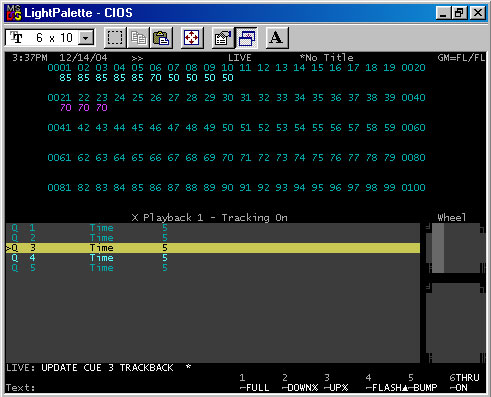Select highlighted cue row Q 3
The image size is (491, 397).
213,248
